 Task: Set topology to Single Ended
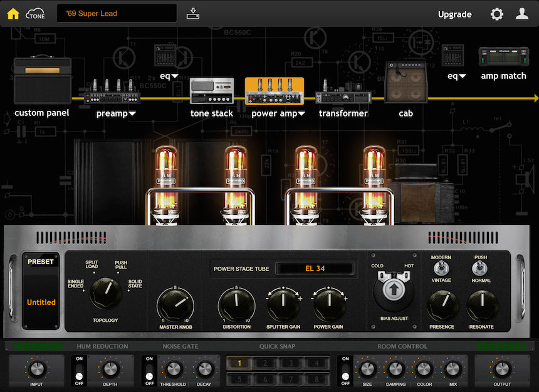point(76,284)
